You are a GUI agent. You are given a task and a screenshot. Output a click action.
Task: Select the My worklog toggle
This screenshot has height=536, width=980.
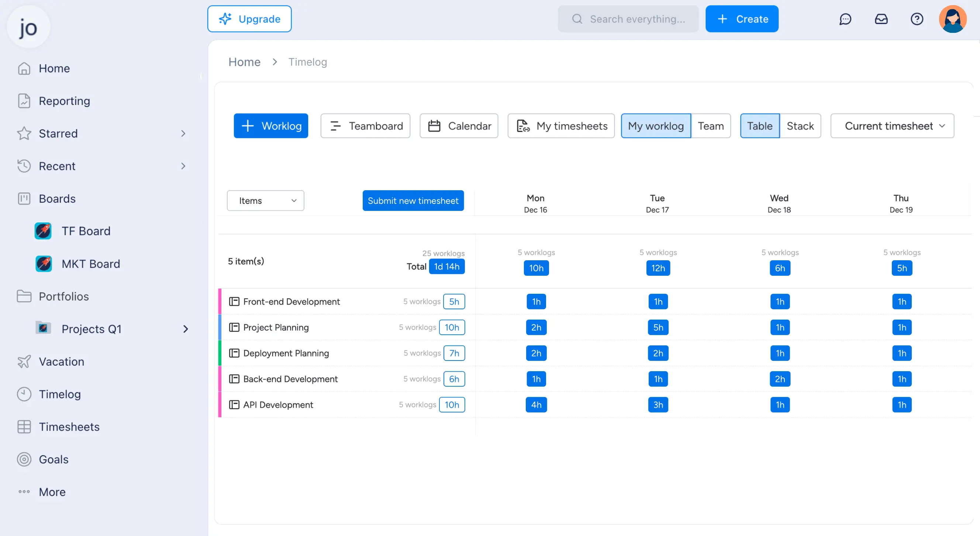tap(656, 126)
